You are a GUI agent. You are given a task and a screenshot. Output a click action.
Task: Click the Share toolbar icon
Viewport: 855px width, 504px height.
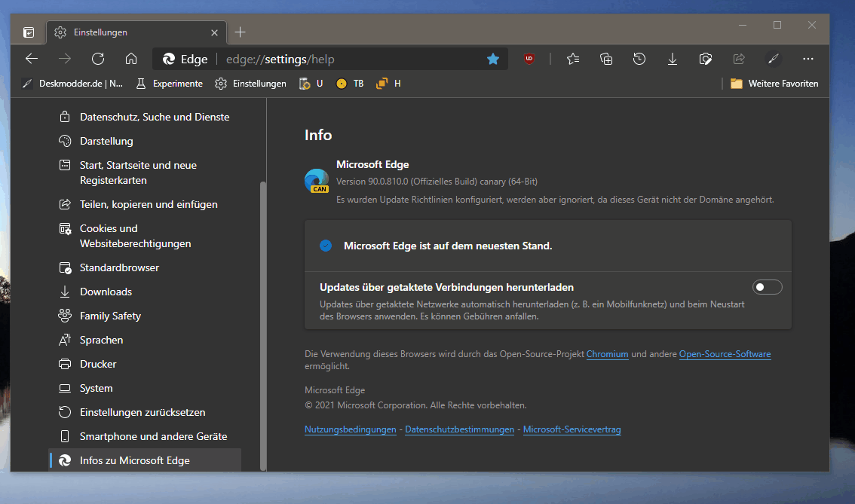coord(739,59)
